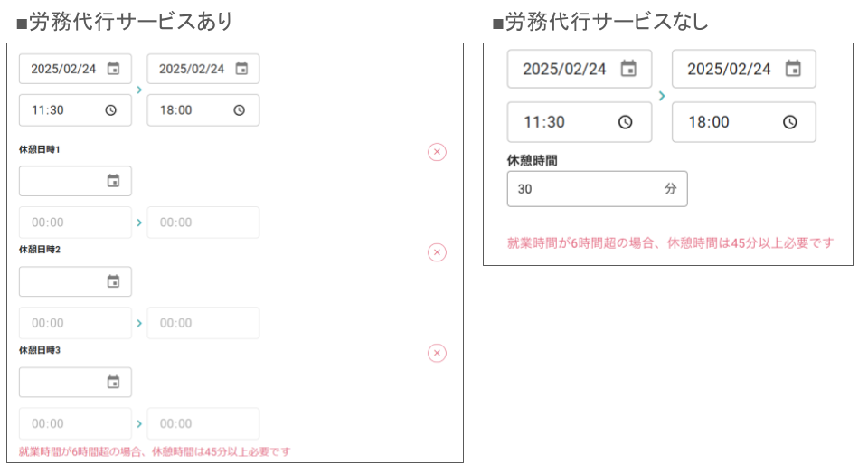Click calendar icon in right panel end date
Viewport: 868px width, 474px height.
pos(792,69)
